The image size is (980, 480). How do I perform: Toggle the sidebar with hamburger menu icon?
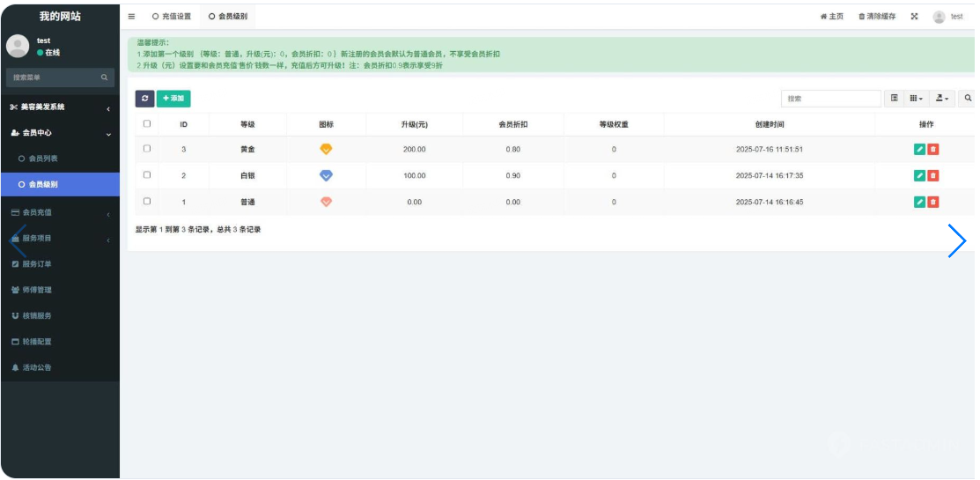[x=132, y=17]
